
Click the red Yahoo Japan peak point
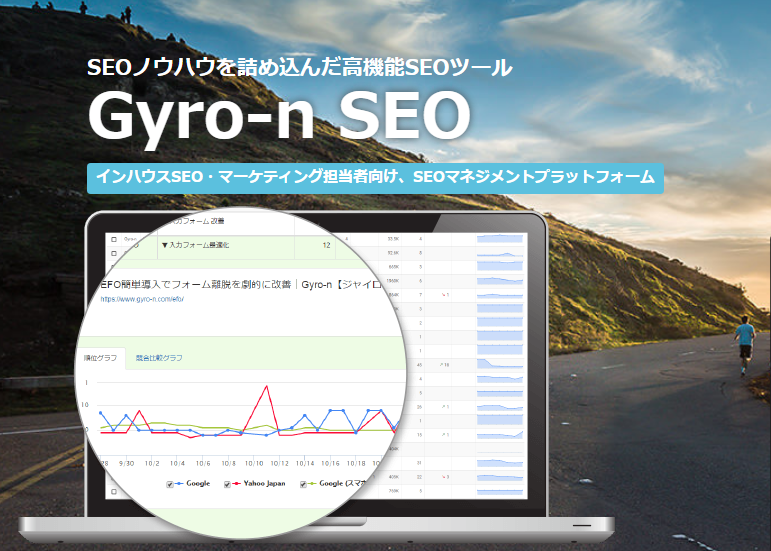(x=267, y=386)
